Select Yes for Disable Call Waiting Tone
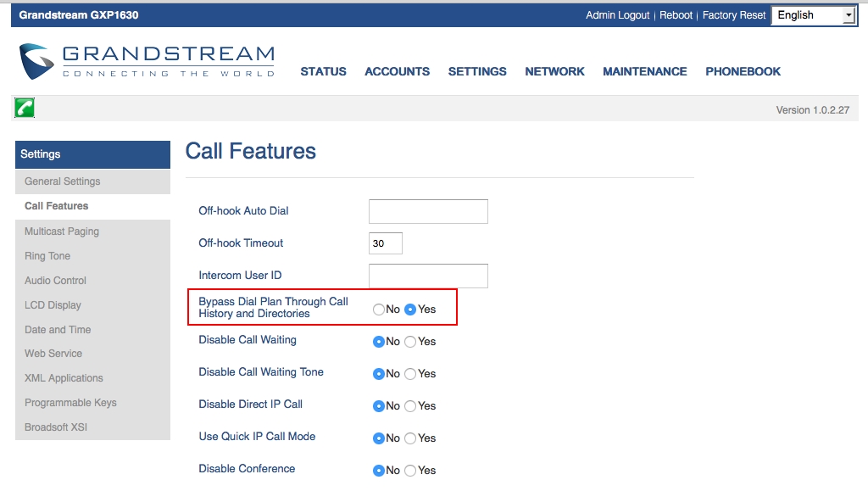 pos(410,374)
